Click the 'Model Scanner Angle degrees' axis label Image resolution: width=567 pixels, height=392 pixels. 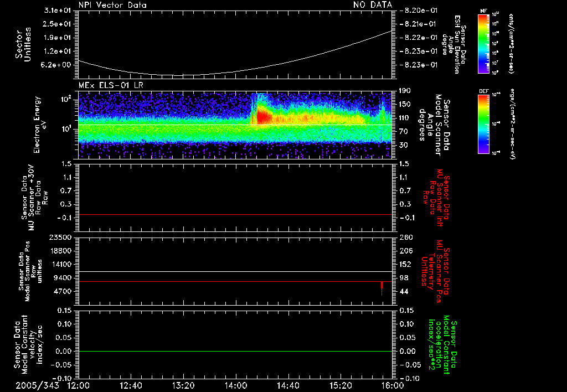(434, 125)
